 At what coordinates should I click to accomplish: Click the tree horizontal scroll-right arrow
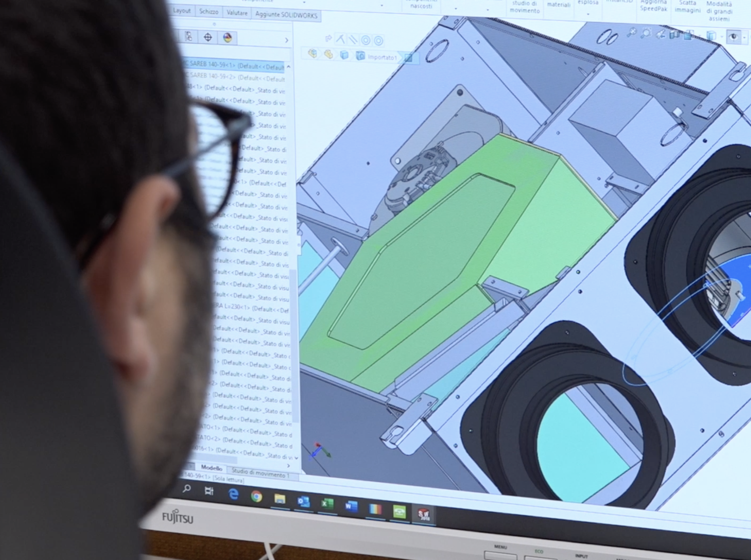(x=289, y=466)
